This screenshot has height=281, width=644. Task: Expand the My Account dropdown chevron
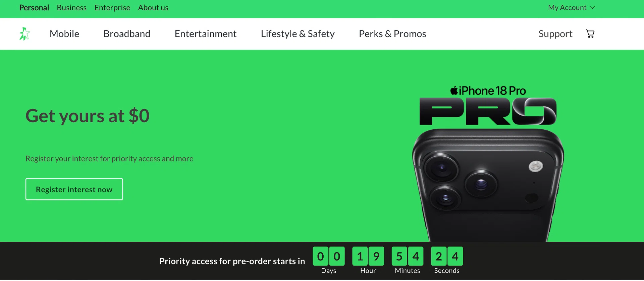point(593,8)
